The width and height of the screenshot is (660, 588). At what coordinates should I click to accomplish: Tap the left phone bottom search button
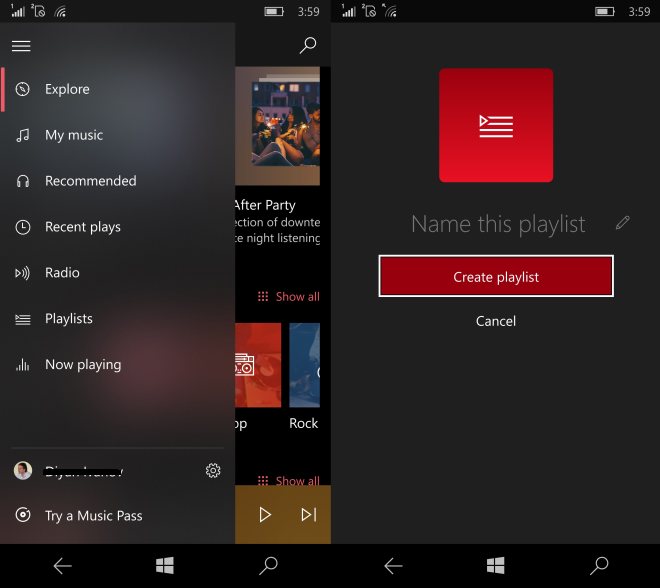pyautogui.click(x=268, y=565)
